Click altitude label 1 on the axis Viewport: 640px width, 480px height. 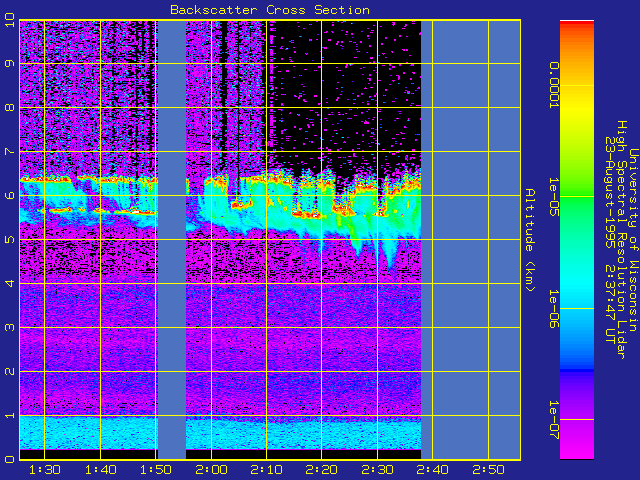10,416
